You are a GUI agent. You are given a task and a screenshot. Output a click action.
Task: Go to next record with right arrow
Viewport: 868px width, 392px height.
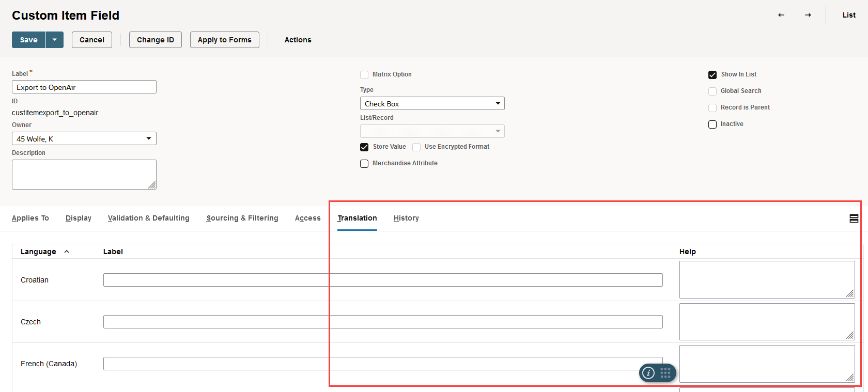point(808,15)
